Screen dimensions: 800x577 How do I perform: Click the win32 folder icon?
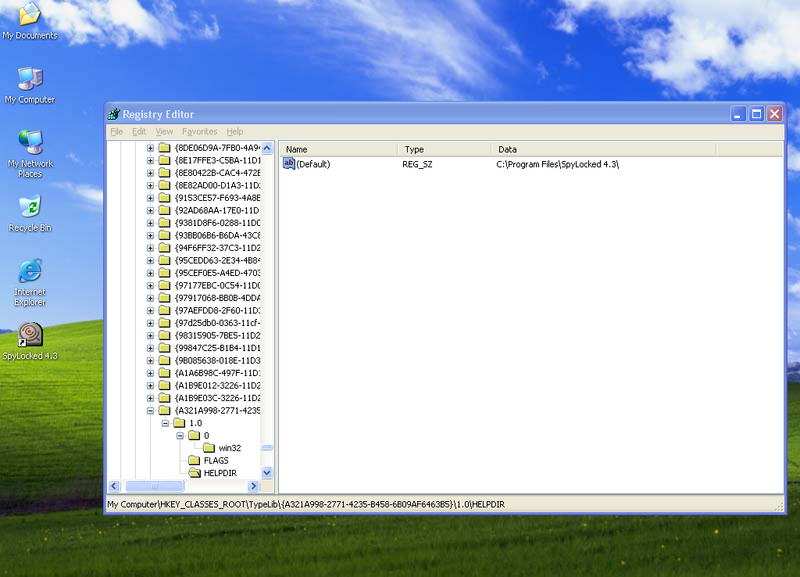tap(209, 448)
